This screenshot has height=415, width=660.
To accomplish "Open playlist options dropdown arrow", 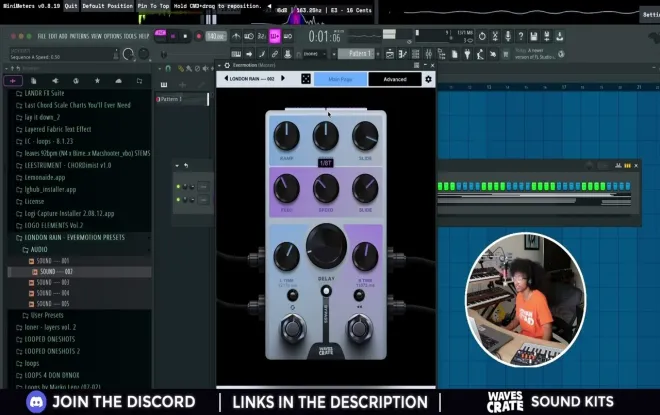I will tap(160, 68).
